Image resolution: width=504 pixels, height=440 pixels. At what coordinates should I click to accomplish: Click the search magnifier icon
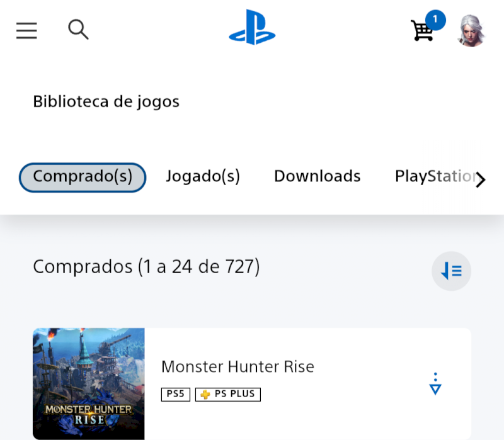pos(78,29)
